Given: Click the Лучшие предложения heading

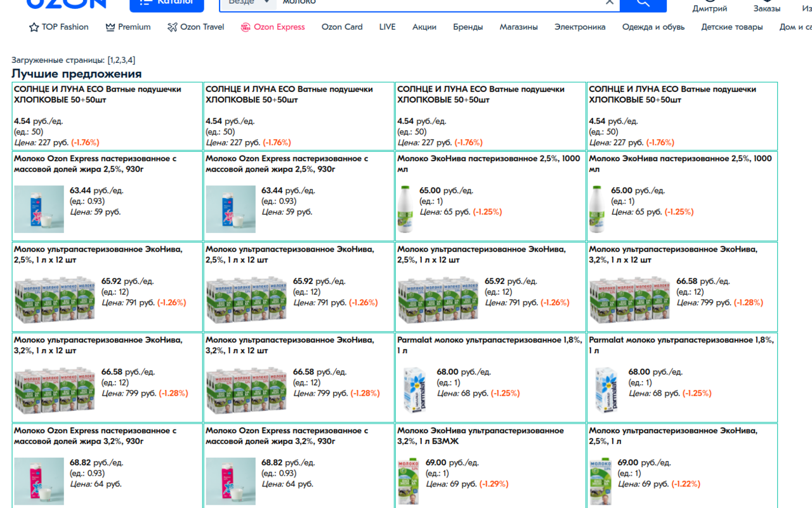Looking at the screenshot, I should click(x=77, y=74).
